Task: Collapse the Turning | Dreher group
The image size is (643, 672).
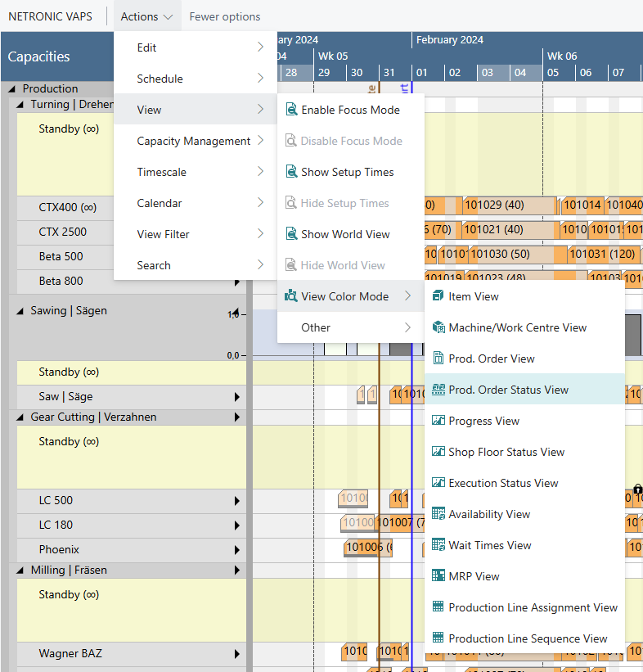Action: point(20,105)
